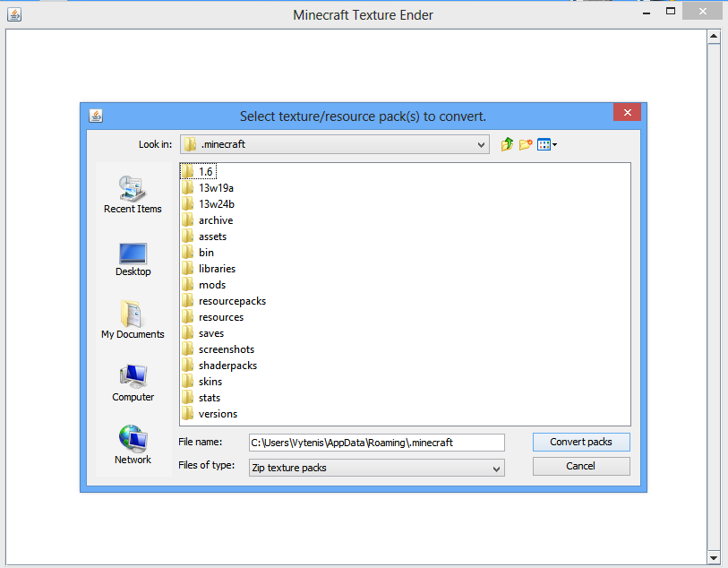Click main window scrollbar down arrow
This screenshot has height=568, width=728.
coord(714,558)
